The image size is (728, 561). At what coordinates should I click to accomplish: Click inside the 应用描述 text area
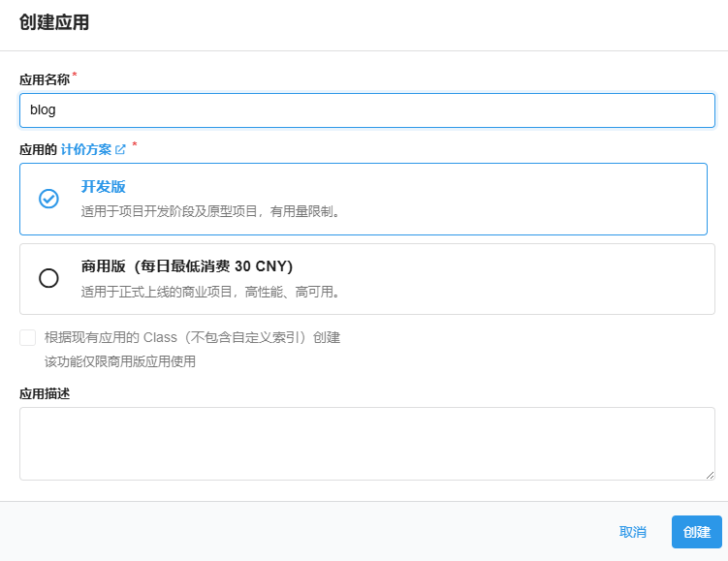pyautogui.click(x=366, y=443)
